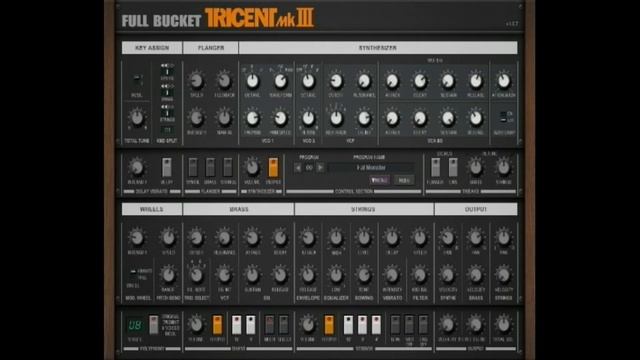Click the KBD Split Strings selector
This screenshot has width=640, height=360.
tap(167, 113)
